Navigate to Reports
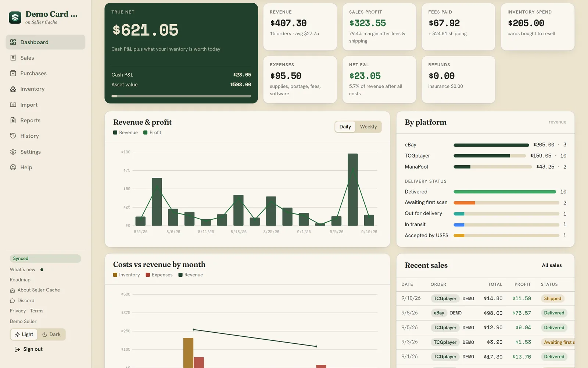This screenshot has height=368, width=588. [46, 120]
